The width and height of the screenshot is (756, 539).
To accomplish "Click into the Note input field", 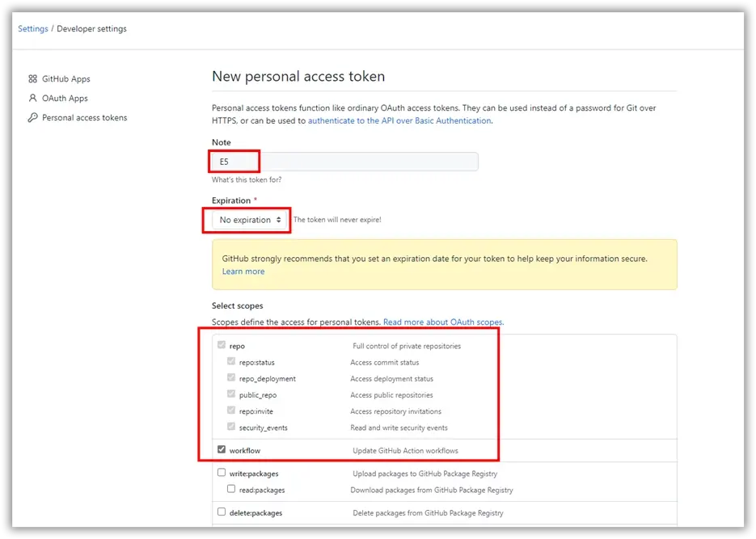I will point(345,162).
